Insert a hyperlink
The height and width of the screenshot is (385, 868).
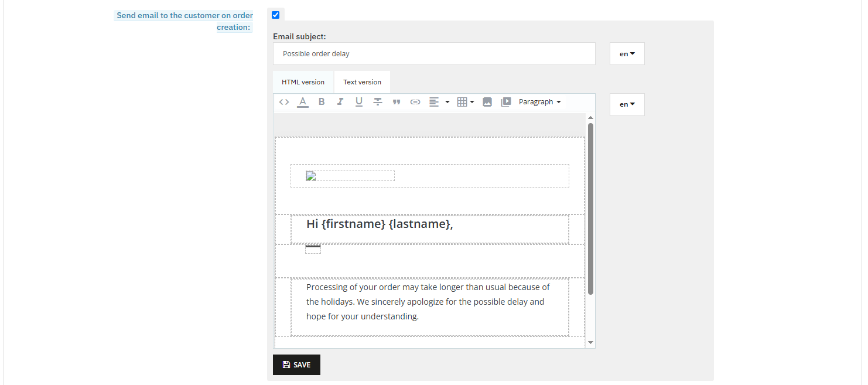(415, 102)
